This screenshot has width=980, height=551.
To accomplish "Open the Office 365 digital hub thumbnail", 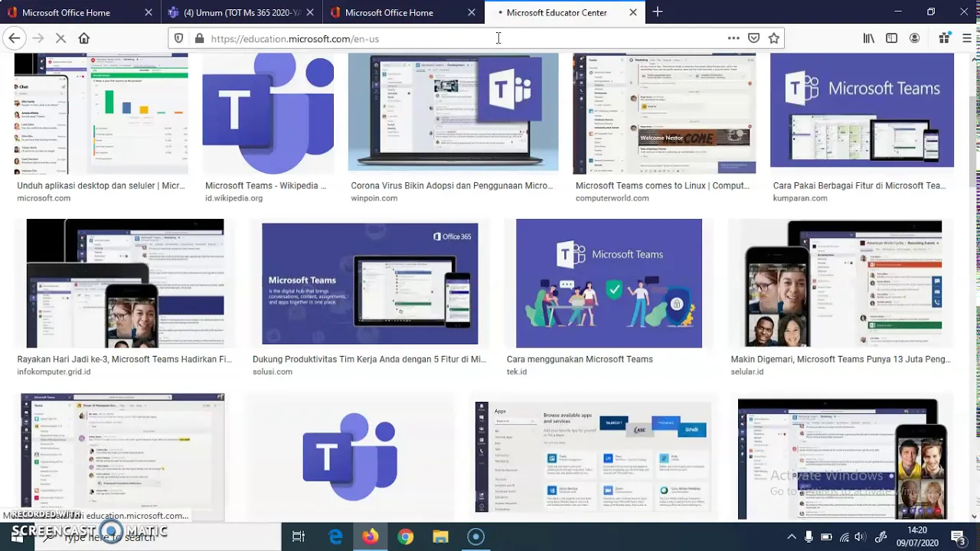I will click(x=370, y=284).
